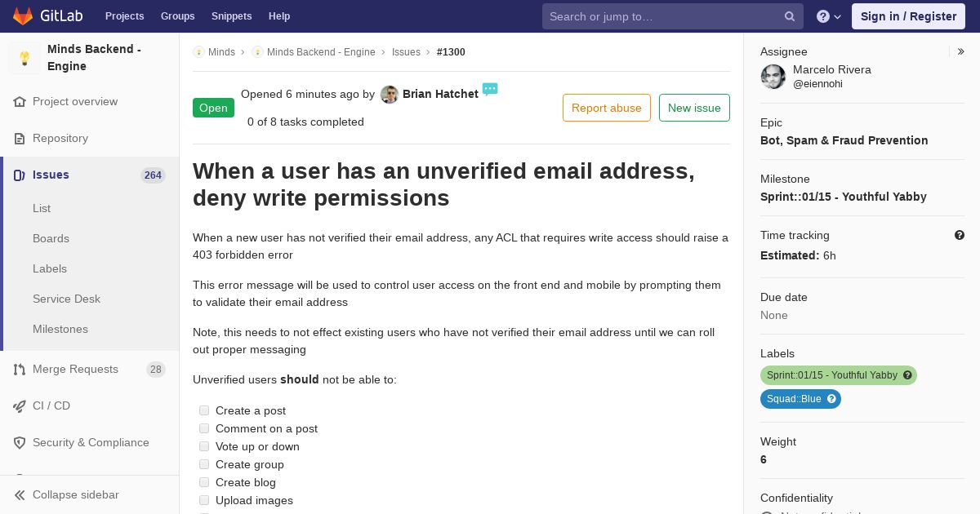This screenshot has height=514, width=980.
Task: Click the New issue button
Action: coord(694,108)
